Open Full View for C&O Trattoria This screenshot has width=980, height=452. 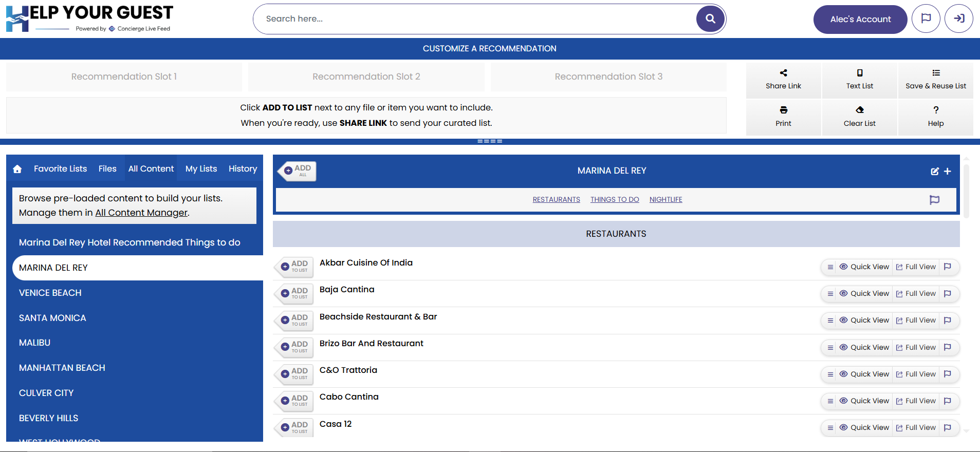(916, 374)
